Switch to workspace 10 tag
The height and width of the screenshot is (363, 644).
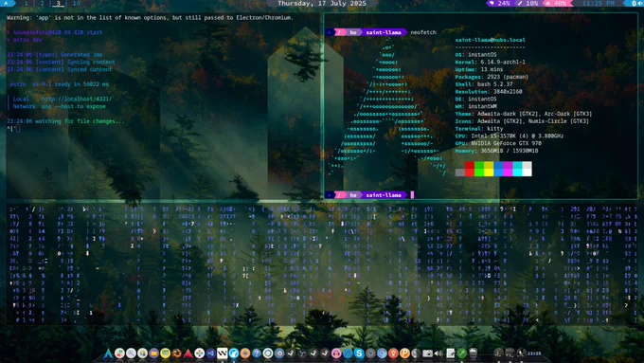click(77, 3)
